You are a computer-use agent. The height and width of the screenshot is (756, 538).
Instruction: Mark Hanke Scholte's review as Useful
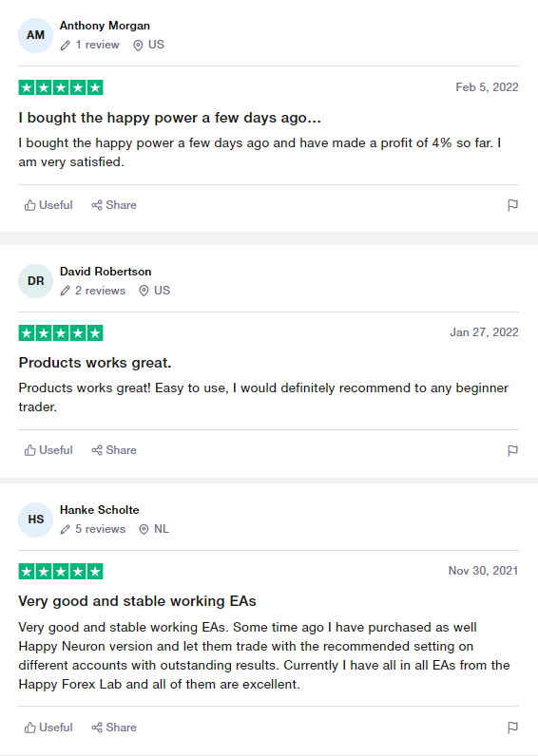pos(48,728)
